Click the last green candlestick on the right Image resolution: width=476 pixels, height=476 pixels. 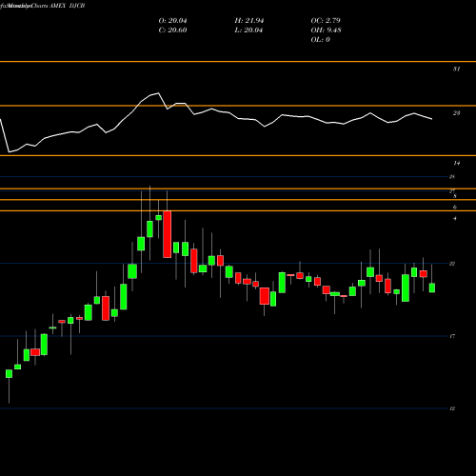(x=432, y=288)
